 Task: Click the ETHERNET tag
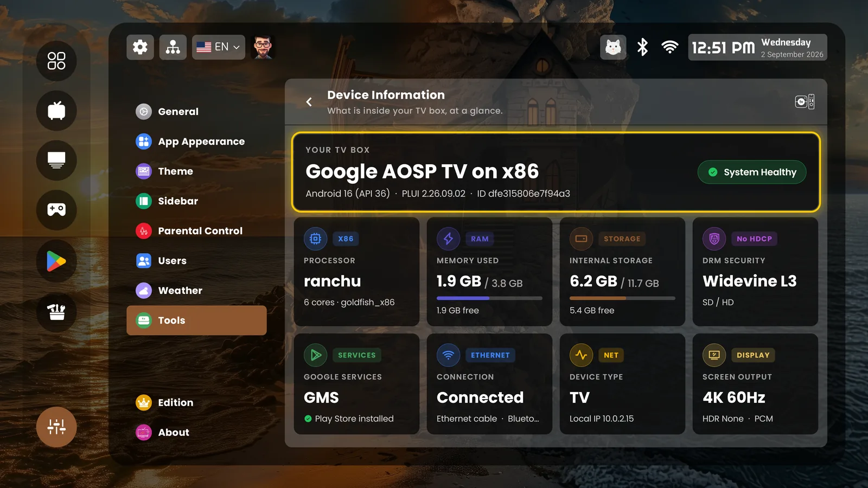490,355
